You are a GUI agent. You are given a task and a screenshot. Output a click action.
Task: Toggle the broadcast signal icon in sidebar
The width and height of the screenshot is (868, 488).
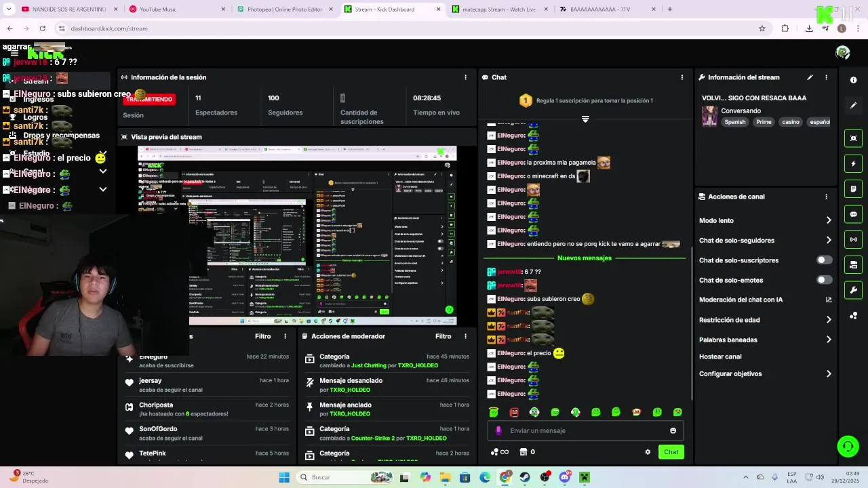(853, 239)
